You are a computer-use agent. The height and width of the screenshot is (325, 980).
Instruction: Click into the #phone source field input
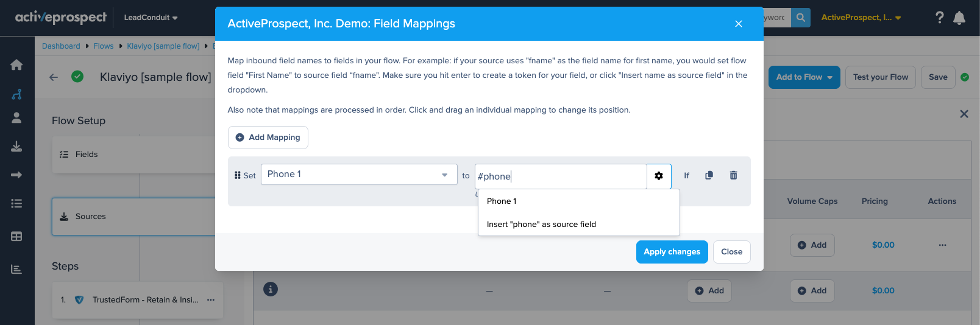coord(560,176)
